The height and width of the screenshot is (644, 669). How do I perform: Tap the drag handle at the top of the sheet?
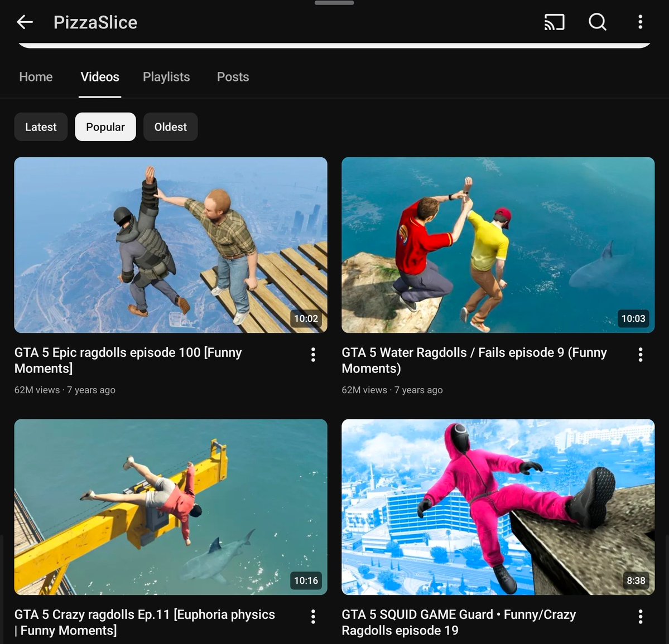[x=334, y=3]
